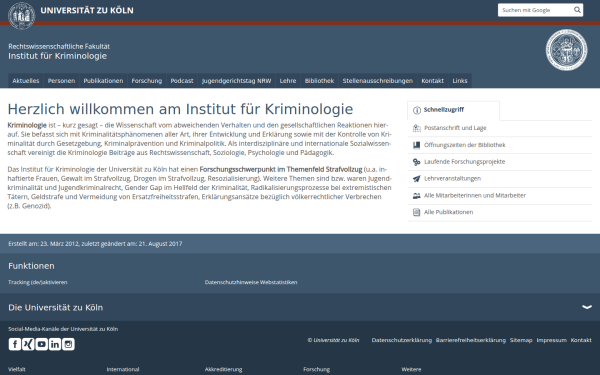Click the Schnellzugriff info icon

click(x=417, y=110)
